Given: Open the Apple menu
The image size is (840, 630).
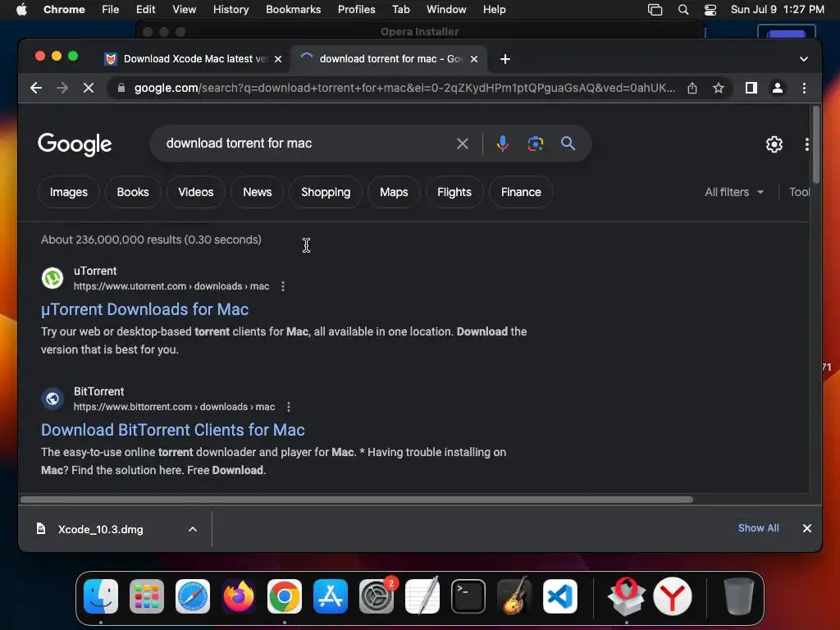Looking at the screenshot, I should click(21, 10).
